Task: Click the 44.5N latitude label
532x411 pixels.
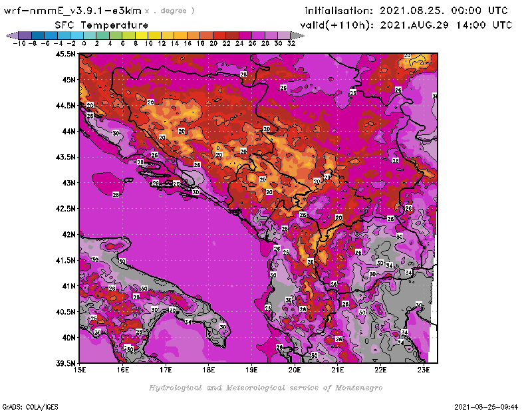Action: (65, 106)
